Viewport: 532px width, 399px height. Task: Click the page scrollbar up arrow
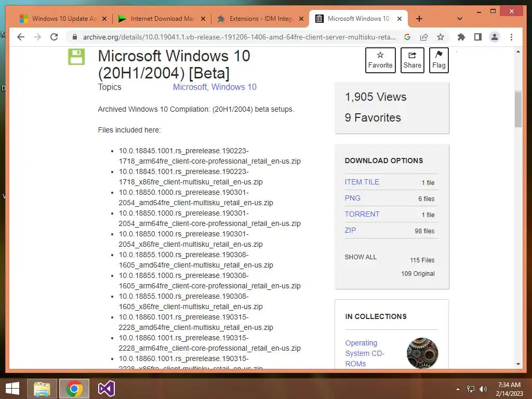click(x=518, y=51)
